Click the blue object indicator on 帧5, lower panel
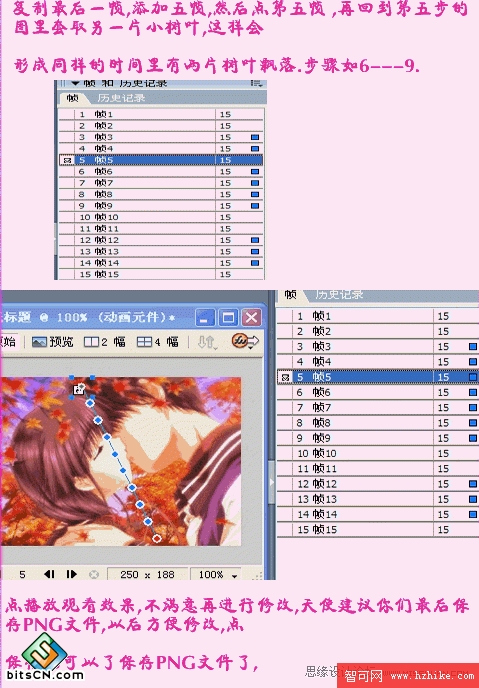 point(473,377)
